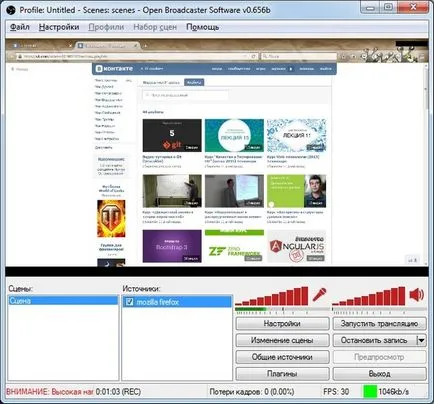Viewport: 434px width, 404px height.
Task: Open the Помощь menu
Action: (202, 27)
